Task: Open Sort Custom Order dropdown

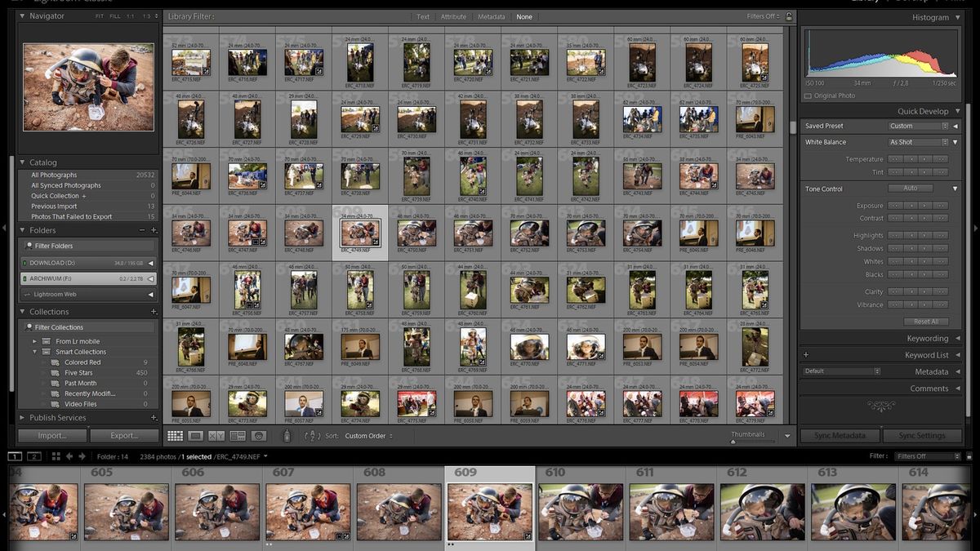Action: 369,436
